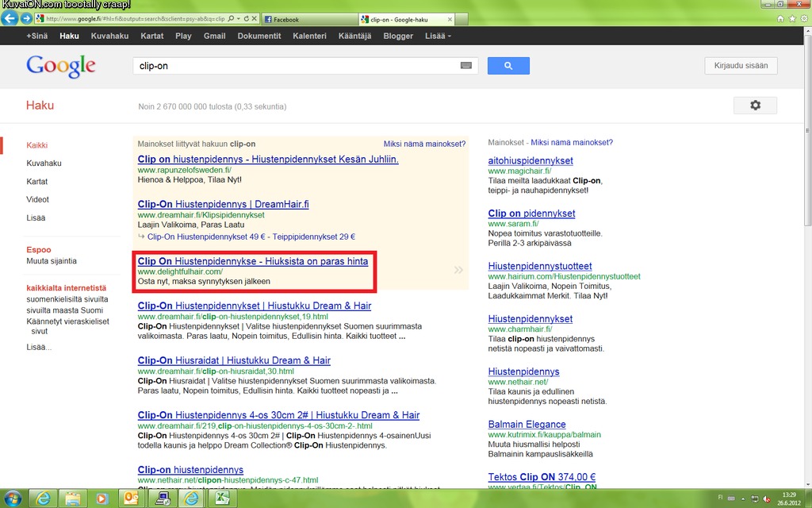
Task: Expand the Lisää menu in top bar
Action: (x=438, y=36)
